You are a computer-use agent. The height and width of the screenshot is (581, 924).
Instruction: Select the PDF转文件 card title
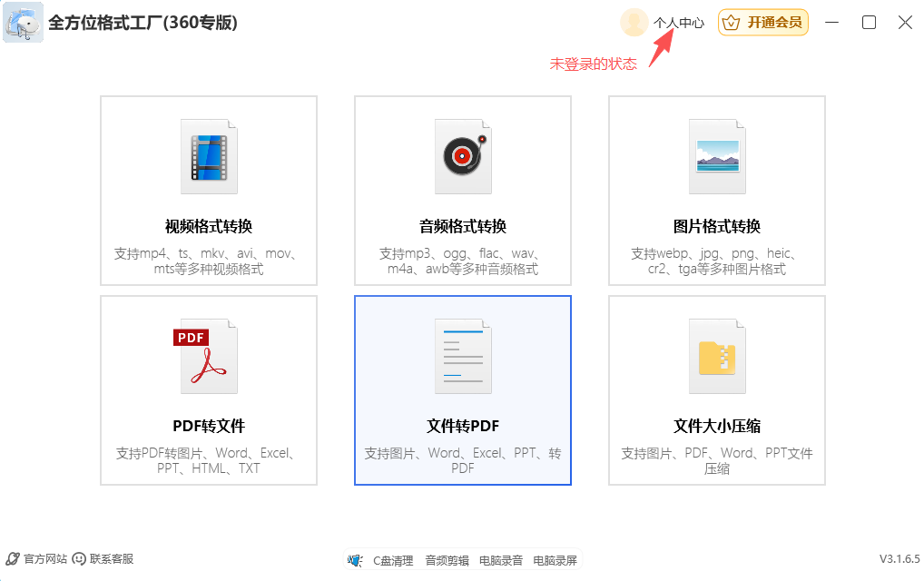point(209,426)
